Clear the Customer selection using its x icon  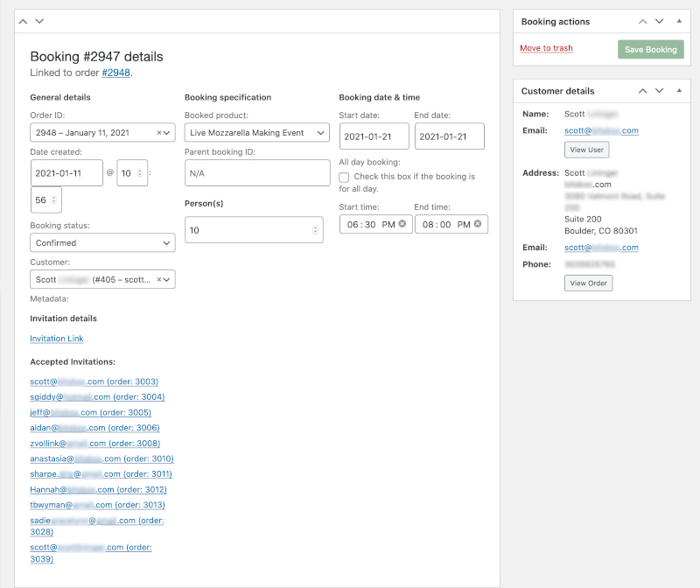tap(158, 280)
